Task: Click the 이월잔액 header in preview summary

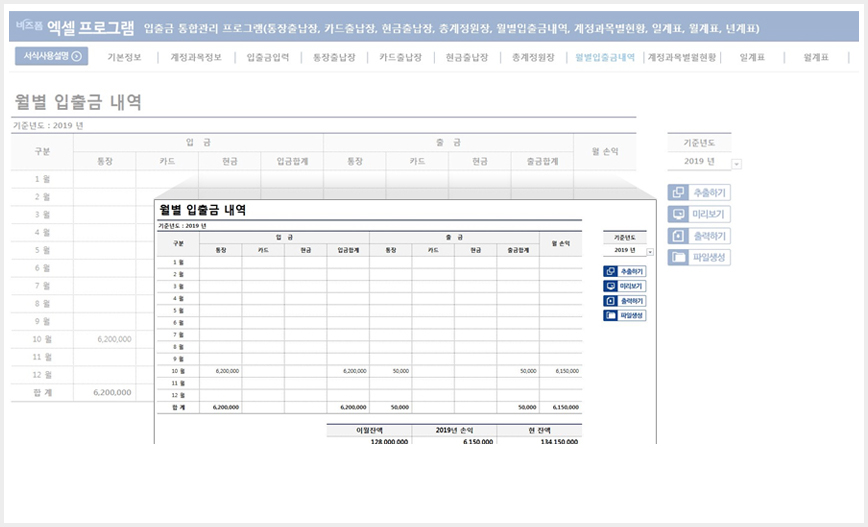Action: 369,430
